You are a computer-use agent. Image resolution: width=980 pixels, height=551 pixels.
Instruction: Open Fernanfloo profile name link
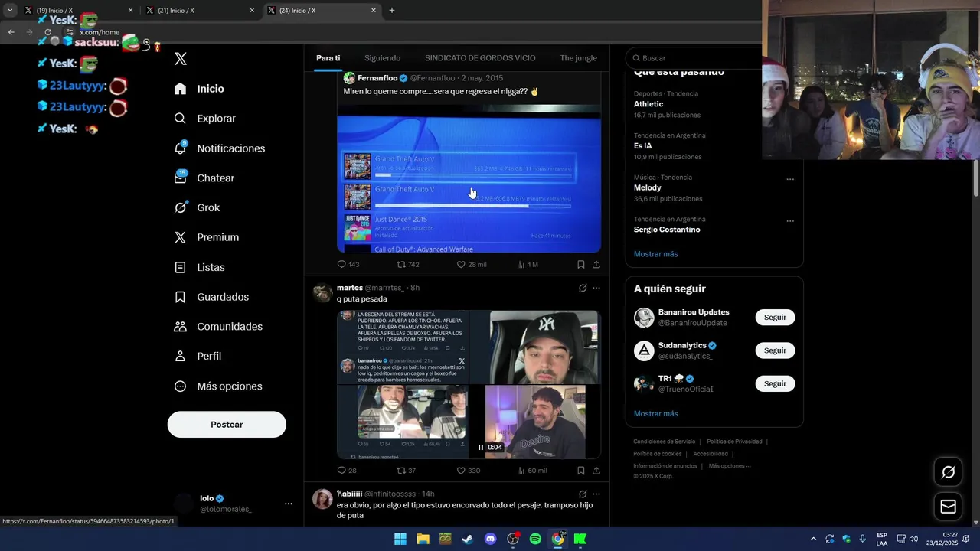[377, 78]
